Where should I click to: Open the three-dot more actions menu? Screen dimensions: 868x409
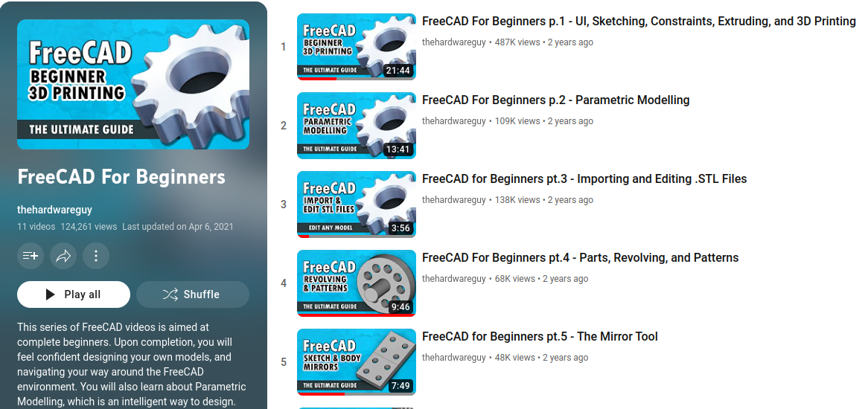coord(96,256)
